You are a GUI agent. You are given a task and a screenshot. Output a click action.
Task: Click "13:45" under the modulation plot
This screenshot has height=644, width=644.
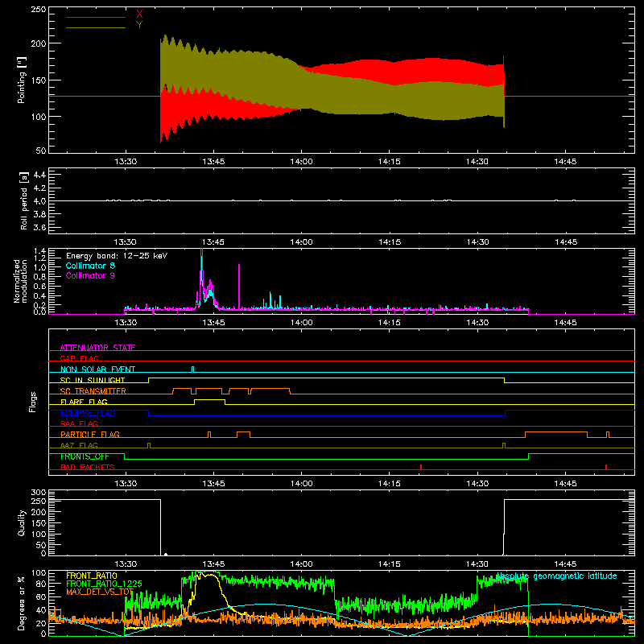pos(213,323)
